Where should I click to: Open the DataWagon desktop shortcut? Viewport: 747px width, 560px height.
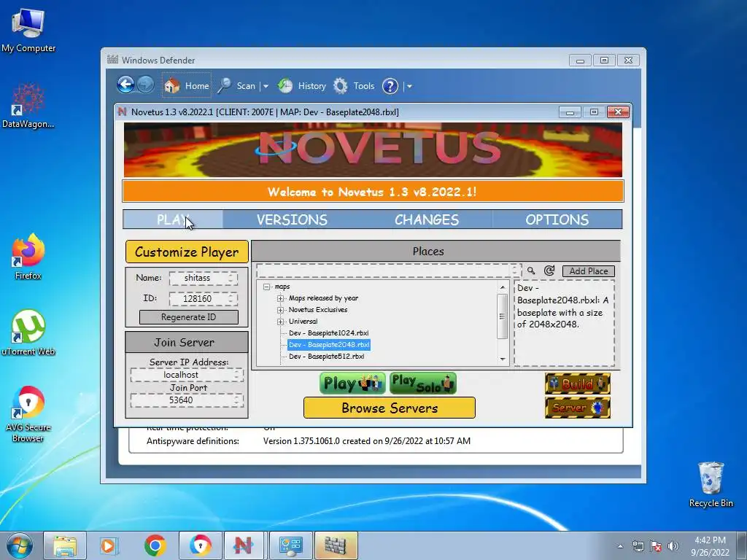(x=28, y=105)
